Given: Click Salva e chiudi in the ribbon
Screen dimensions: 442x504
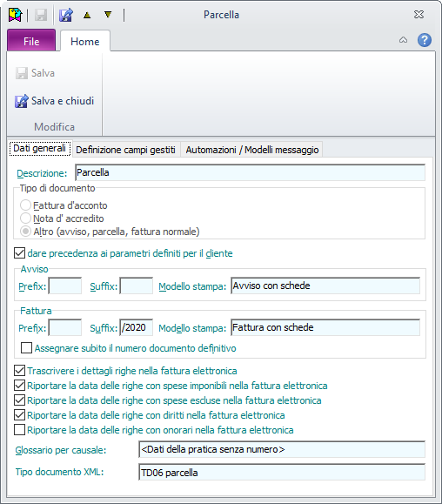Looking at the screenshot, I should coord(54,101).
